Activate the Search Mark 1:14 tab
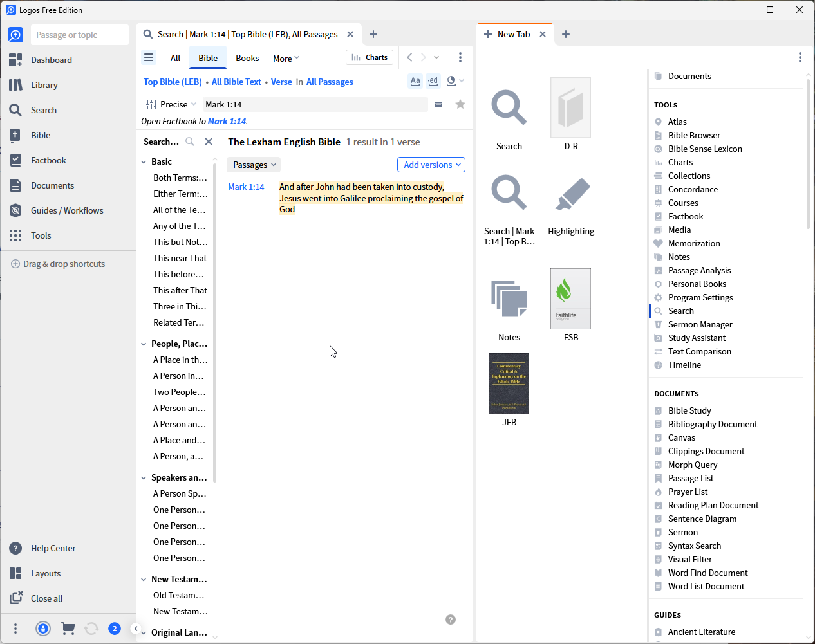The height and width of the screenshot is (644, 815). pyautogui.click(x=247, y=34)
